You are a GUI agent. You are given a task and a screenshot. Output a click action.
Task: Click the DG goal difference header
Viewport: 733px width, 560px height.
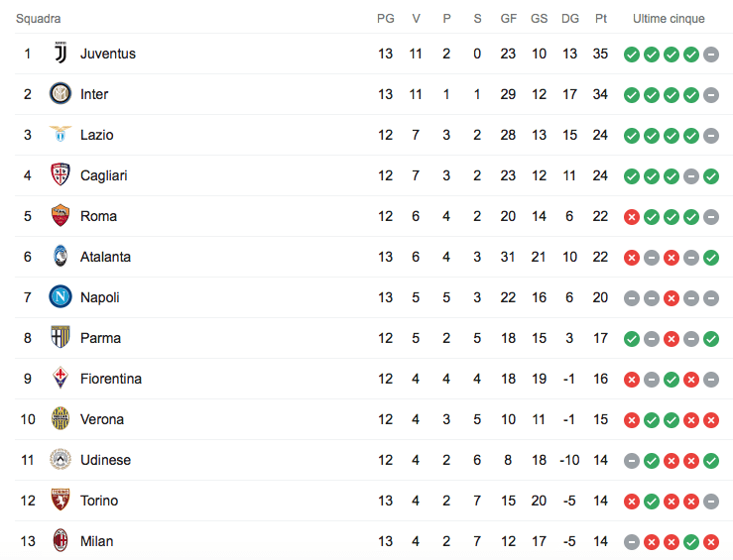point(569,19)
